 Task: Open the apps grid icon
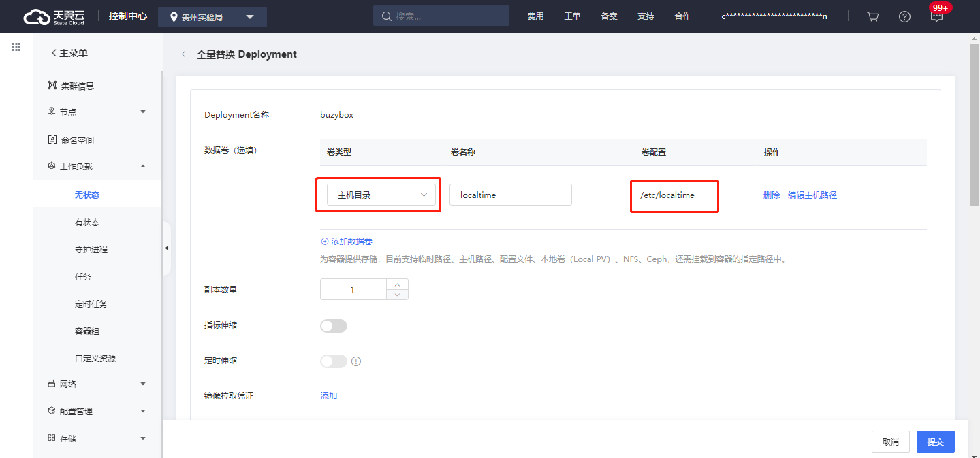(x=16, y=47)
